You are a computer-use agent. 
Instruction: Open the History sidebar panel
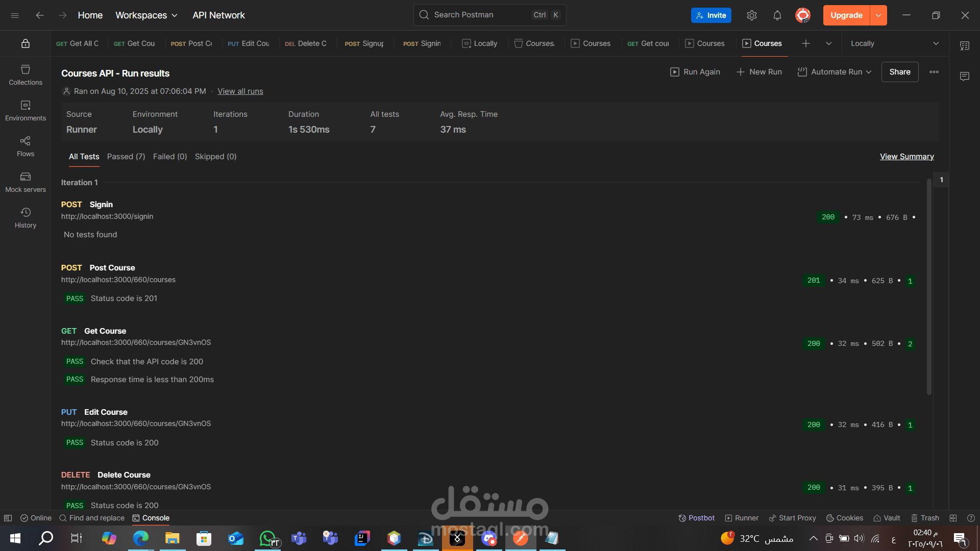pyautogui.click(x=26, y=217)
